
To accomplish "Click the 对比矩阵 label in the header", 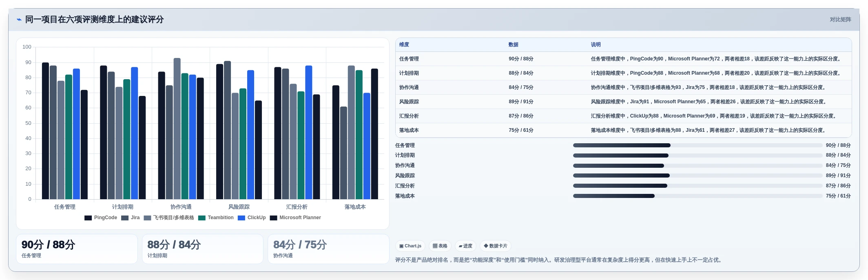I will 840,20.
